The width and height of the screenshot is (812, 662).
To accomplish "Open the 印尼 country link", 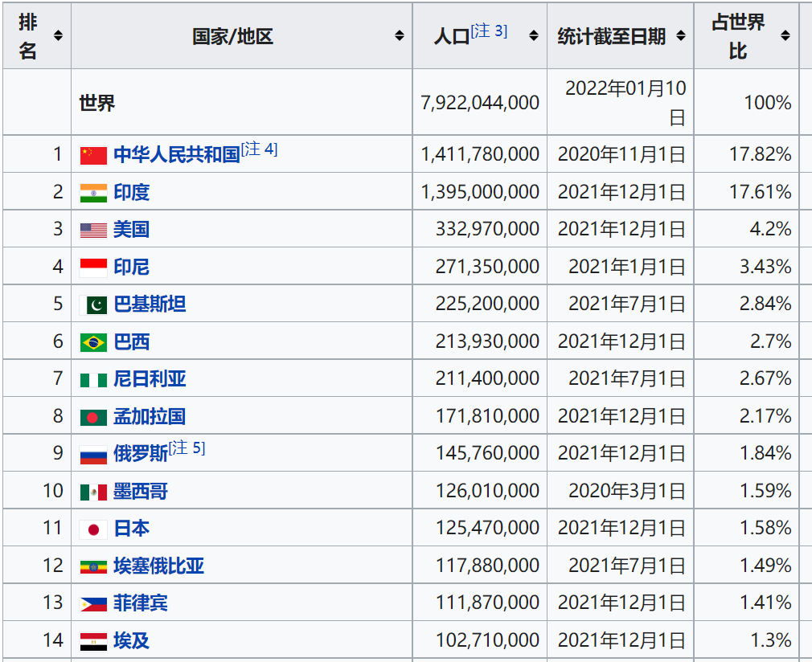I will (x=132, y=267).
